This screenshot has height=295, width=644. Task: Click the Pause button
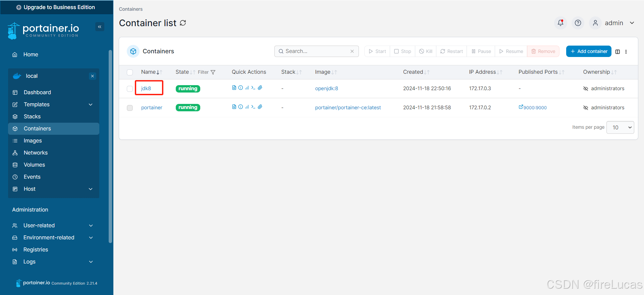click(x=481, y=51)
